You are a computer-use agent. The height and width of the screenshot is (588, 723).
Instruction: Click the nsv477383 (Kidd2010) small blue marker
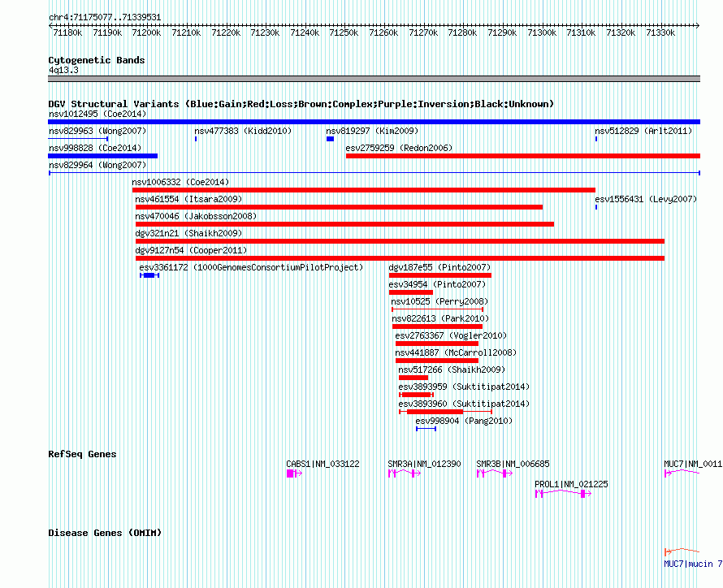[x=196, y=139]
